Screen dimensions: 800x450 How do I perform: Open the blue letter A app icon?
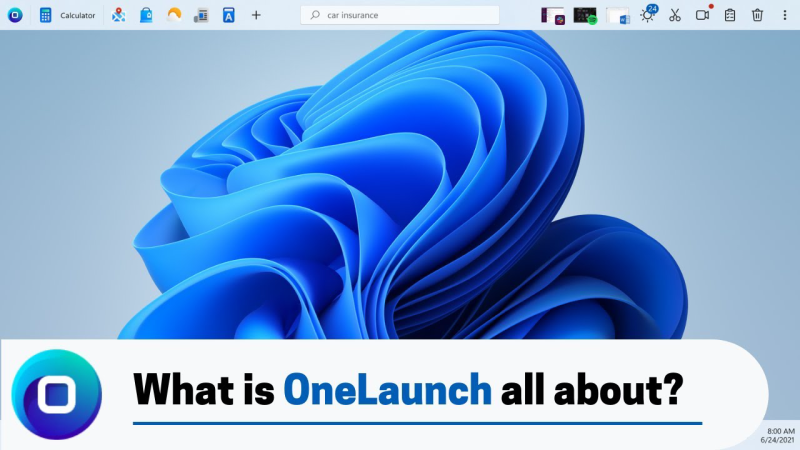pyautogui.click(x=229, y=15)
